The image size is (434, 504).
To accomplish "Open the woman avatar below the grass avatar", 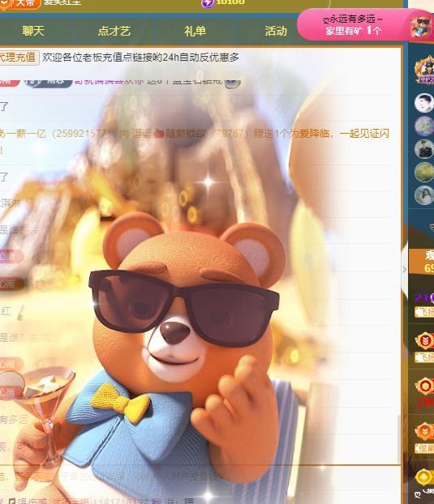I will click(424, 195).
